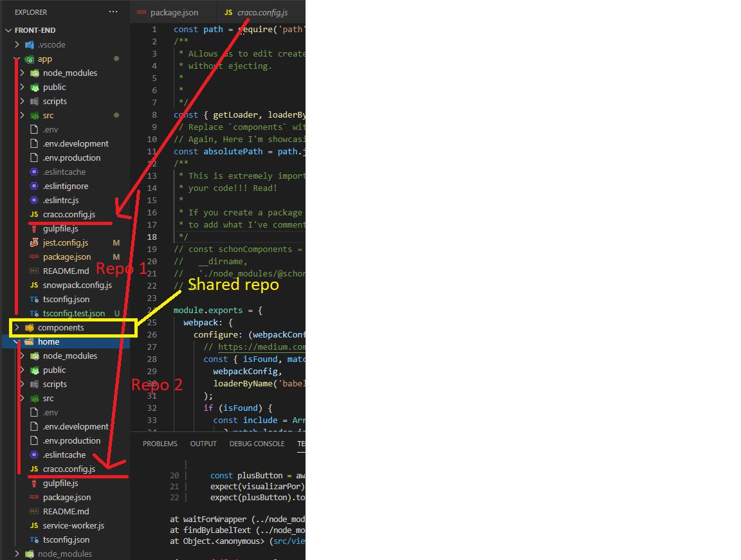Click the JS icon of craco.config.js in app
Image resolution: width=741 pixels, height=560 pixels.
(34, 214)
